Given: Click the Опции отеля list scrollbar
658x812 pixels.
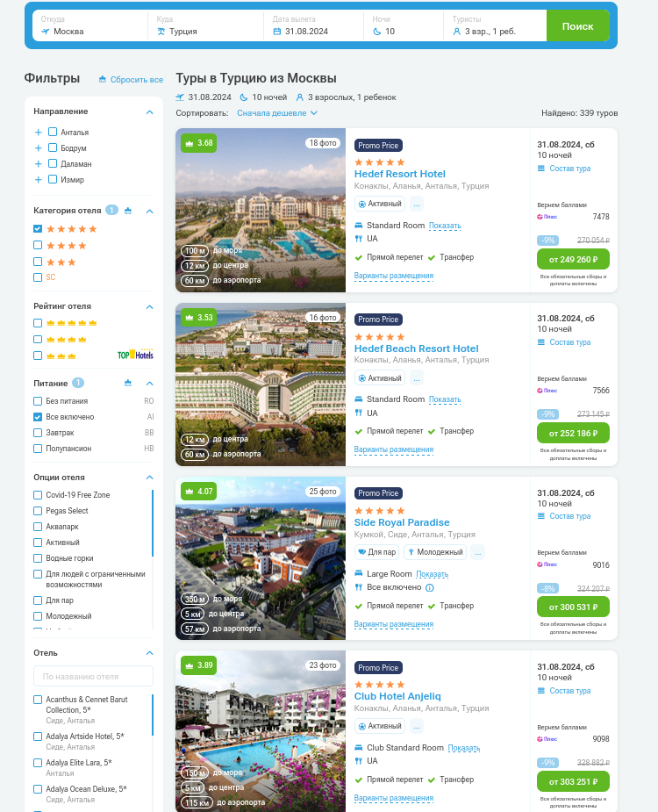Looking at the screenshot, I should (x=153, y=523).
